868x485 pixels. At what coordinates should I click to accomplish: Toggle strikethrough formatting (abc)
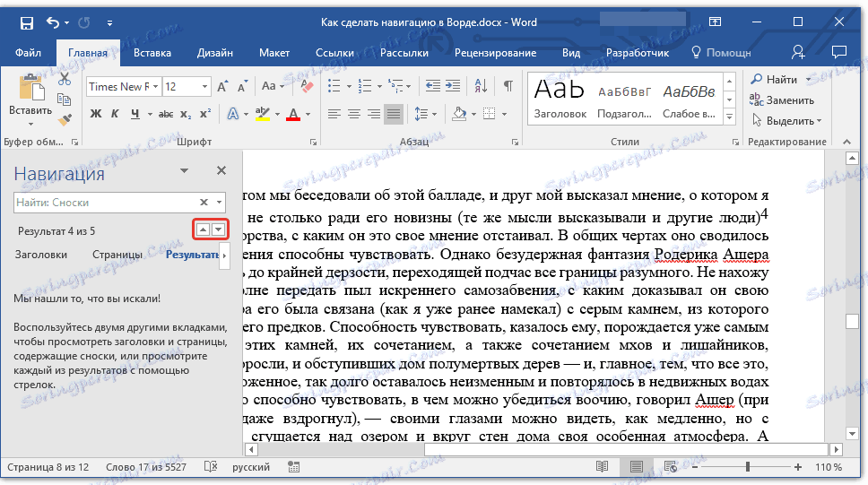pos(165,114)
